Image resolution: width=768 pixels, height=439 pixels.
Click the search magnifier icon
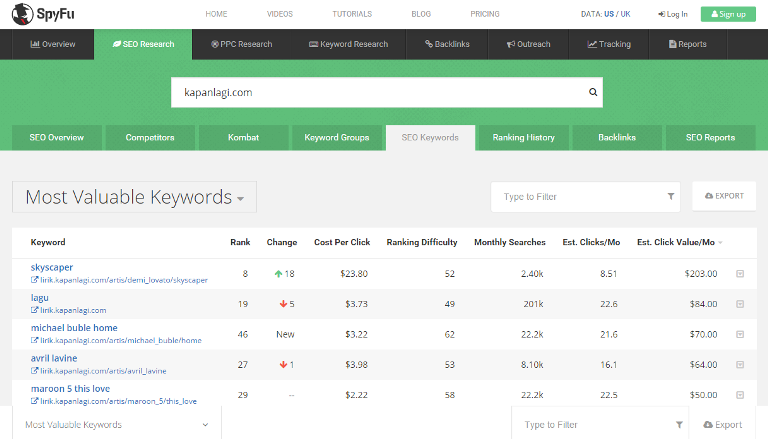click(x=593, y=92)
